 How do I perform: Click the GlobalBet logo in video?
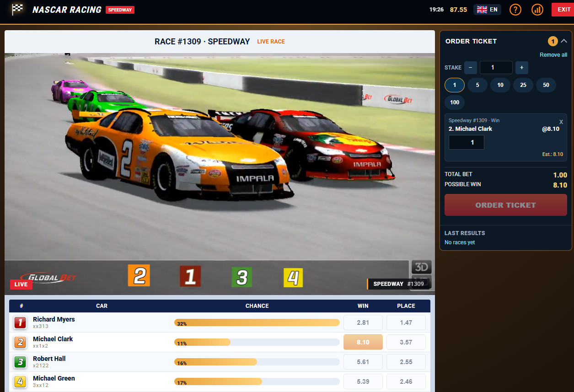point(49,277)
